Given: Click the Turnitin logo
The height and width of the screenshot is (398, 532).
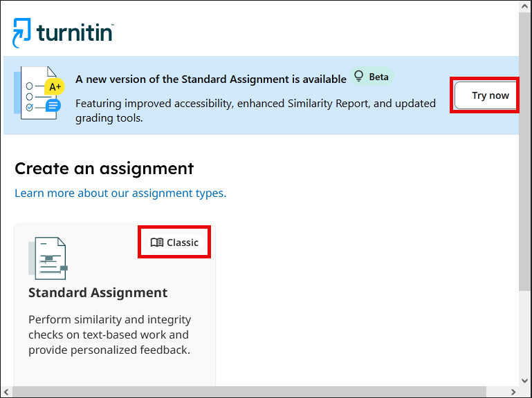Looking at the screenshot, I should pos(63,33).
